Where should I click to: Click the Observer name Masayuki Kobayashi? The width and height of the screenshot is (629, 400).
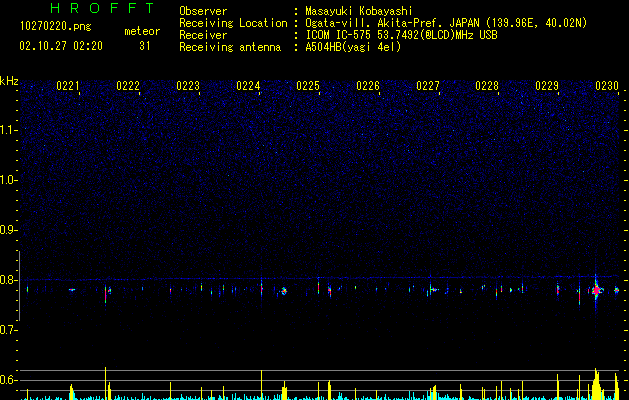point(358,11)
